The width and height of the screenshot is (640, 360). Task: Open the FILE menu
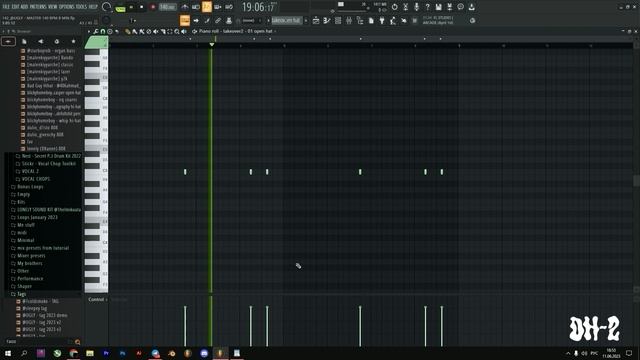(6, 7)
